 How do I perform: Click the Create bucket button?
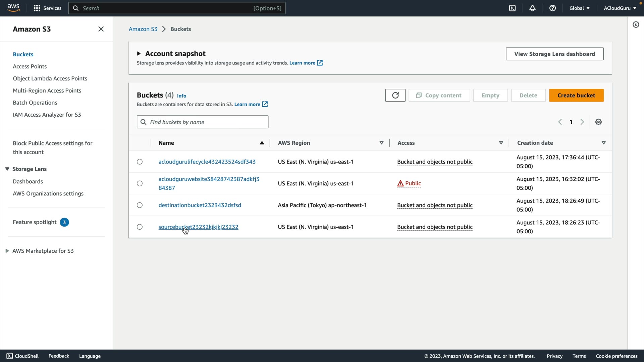[x=576, y=96]
